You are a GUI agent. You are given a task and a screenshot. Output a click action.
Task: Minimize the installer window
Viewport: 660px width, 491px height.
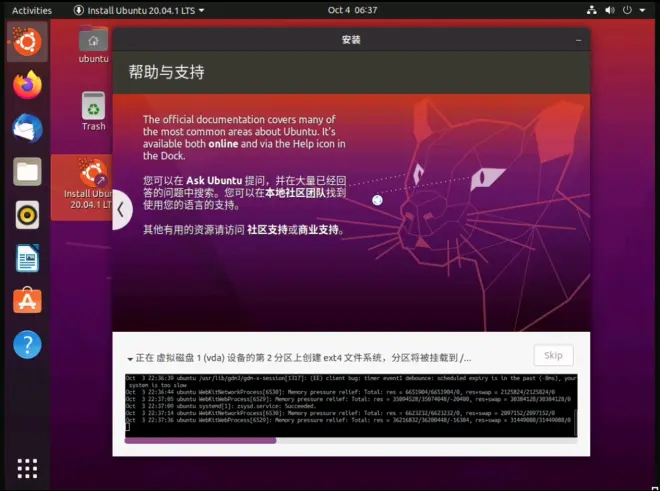coord(578,40)
